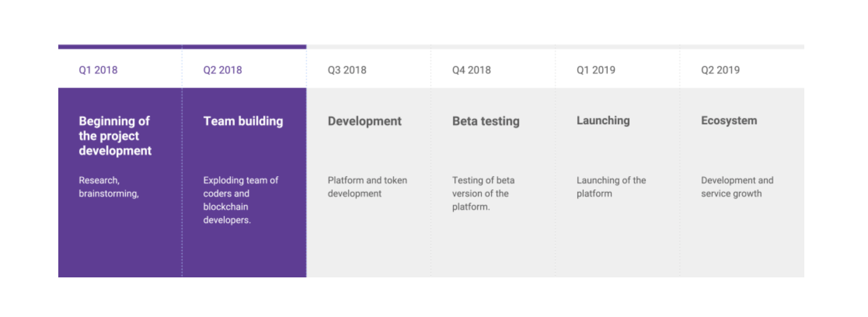
Task: Click the 'Research, brainstorming,' description text
Action: click(108, 187)
